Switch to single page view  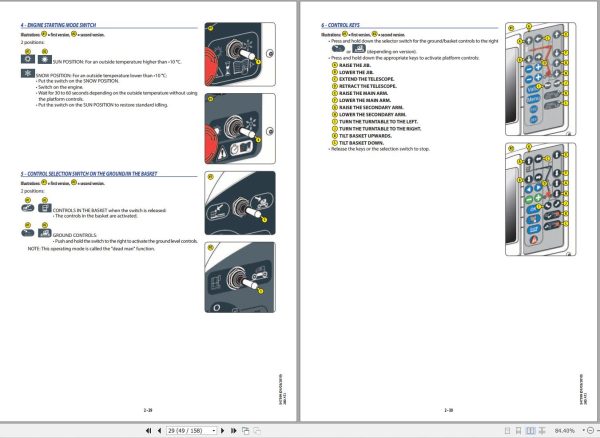coord(507,431)
